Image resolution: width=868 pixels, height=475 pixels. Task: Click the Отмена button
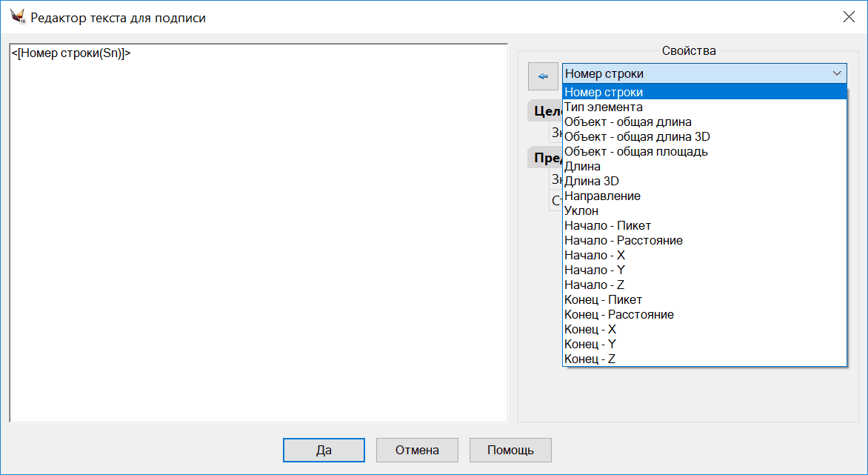[x=417, y=450]
